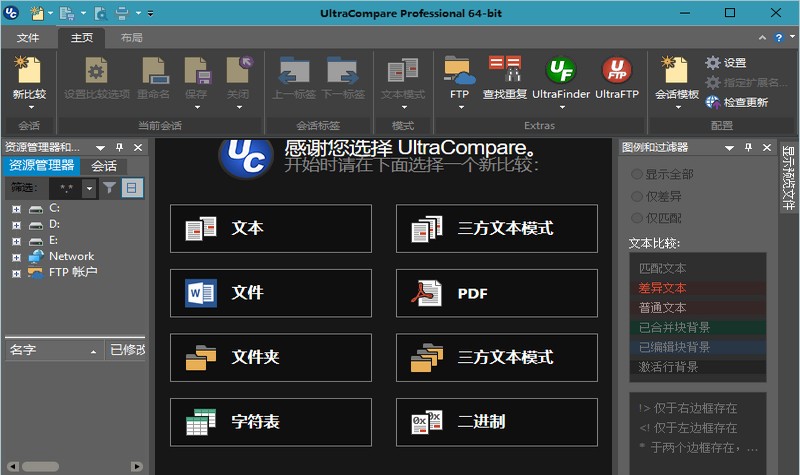This screenshot has width=800, height=475.
Task: Open the 显示预览文件 side tab
Action: click(789, 178)
